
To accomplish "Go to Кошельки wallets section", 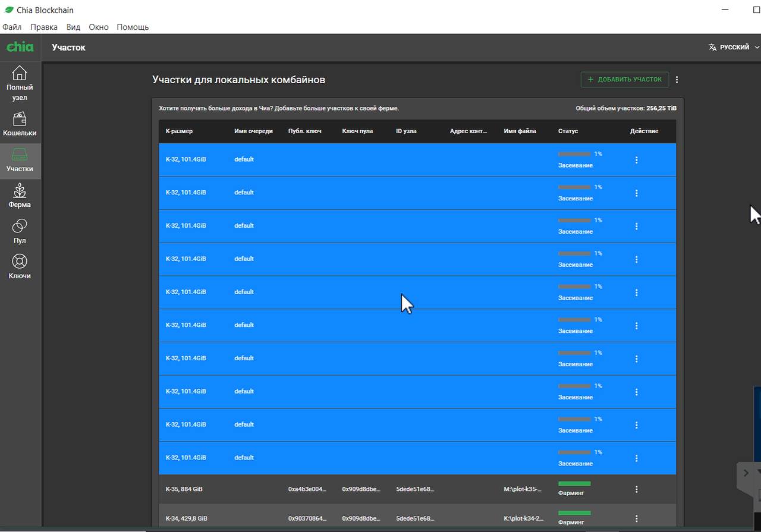I will (20, 124).
